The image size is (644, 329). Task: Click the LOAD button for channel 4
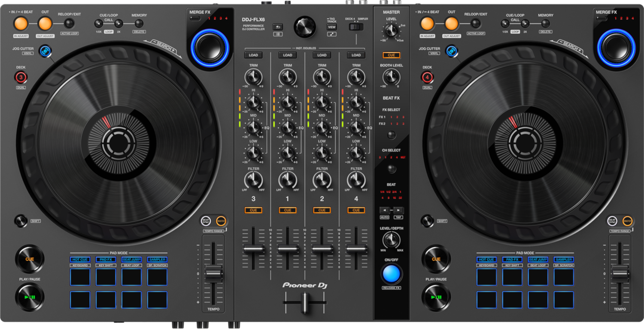[x=356, y=55]
